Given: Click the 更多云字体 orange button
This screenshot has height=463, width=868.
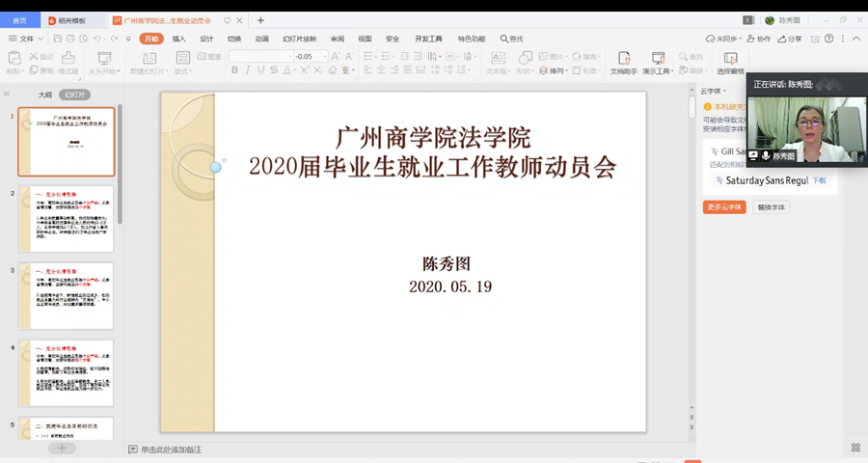Looking at the screenshot, I should coord(724,207).
